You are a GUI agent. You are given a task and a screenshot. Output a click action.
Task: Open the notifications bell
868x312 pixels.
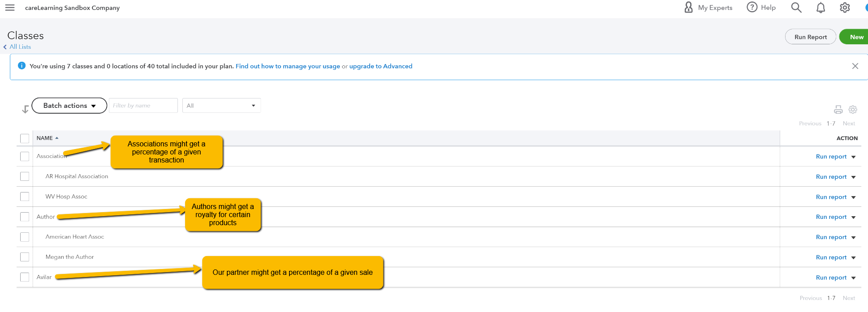pyautogui.click(x=820, y=8)
